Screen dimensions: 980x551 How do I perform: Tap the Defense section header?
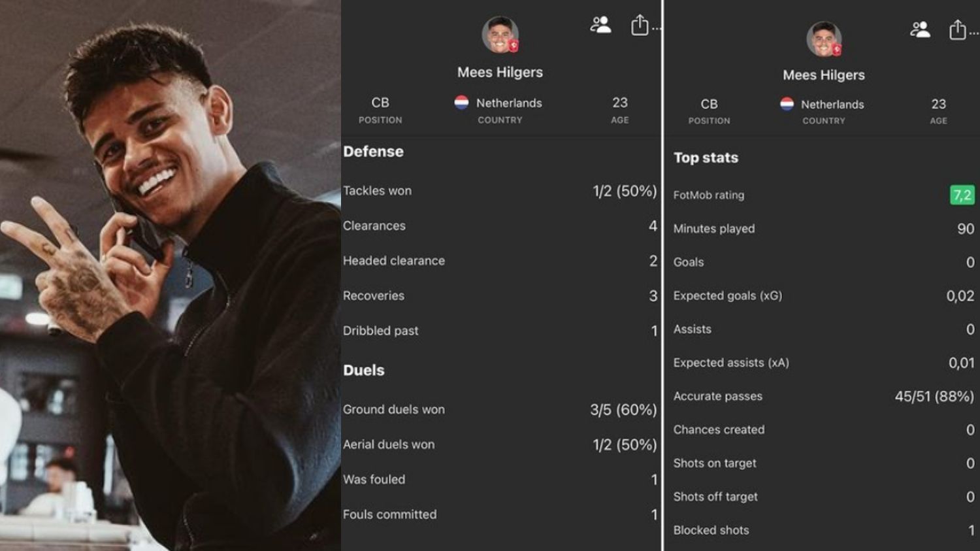[373, 152]
